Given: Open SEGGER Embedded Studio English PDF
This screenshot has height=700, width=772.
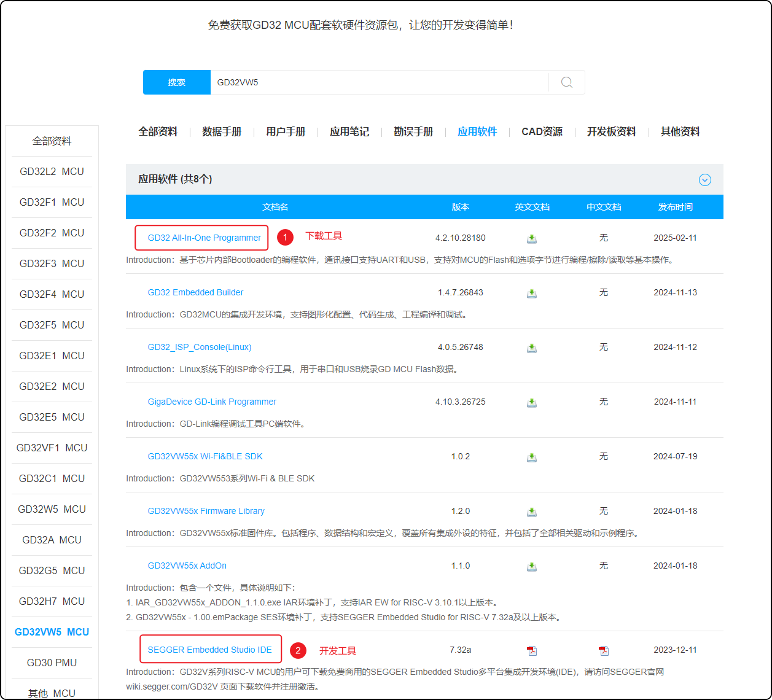Looking at the screenshot, I should coord(532,650).
